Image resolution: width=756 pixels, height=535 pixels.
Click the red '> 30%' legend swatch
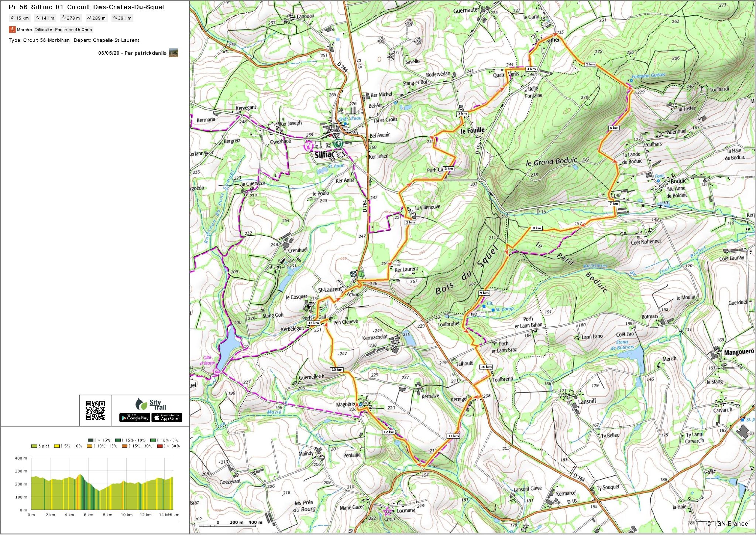(x=160, y=446)
